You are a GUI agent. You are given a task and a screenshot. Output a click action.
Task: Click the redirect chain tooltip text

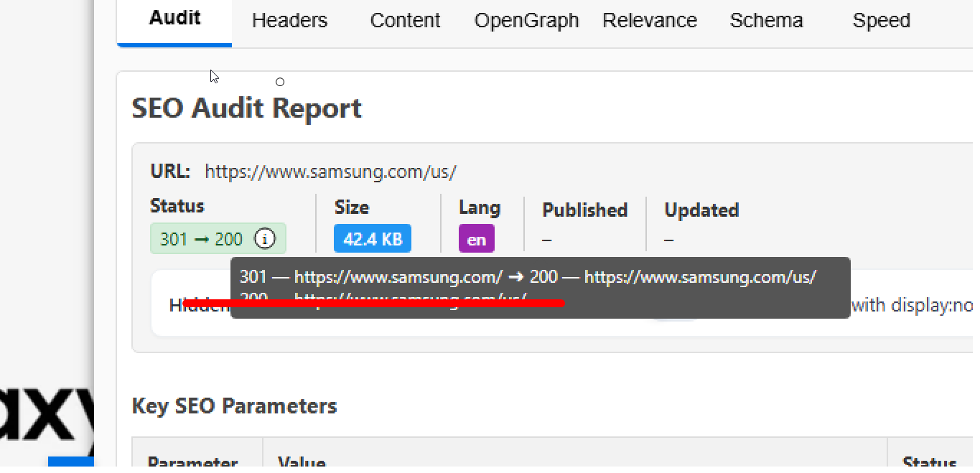[528, 277]
